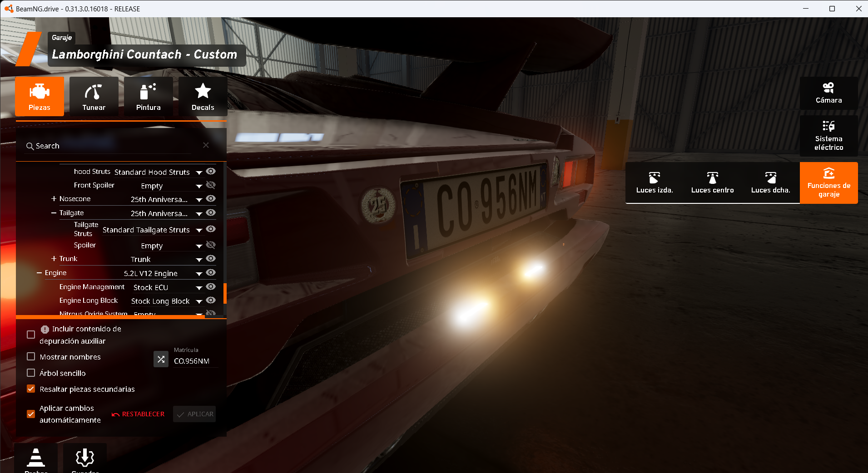This screenshot has height=473, width=868.
Task: Show the hidden Front Spoiler part
Action: click(x=211, y=185)
